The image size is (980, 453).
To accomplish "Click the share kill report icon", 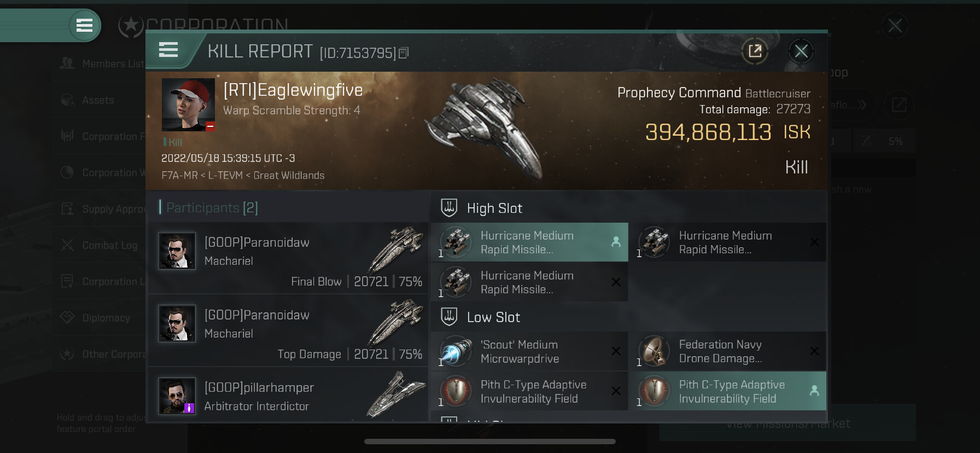I will [x=755, y=51].
